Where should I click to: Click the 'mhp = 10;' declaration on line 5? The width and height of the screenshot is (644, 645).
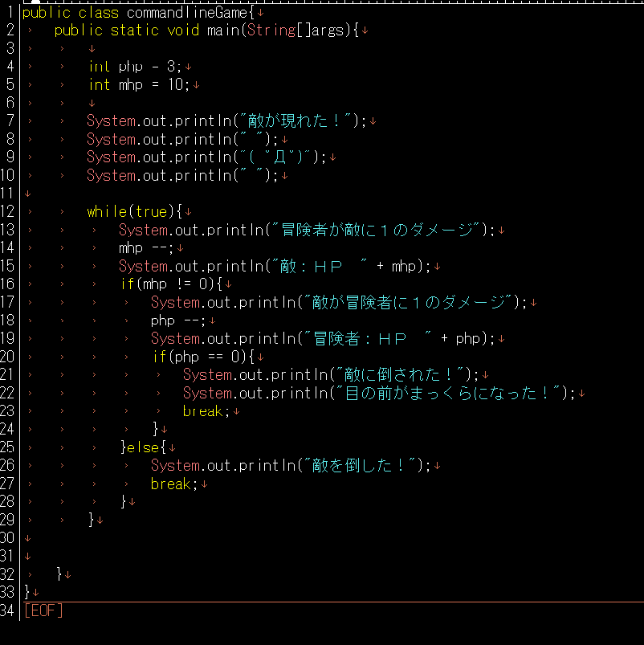(154, 84)
